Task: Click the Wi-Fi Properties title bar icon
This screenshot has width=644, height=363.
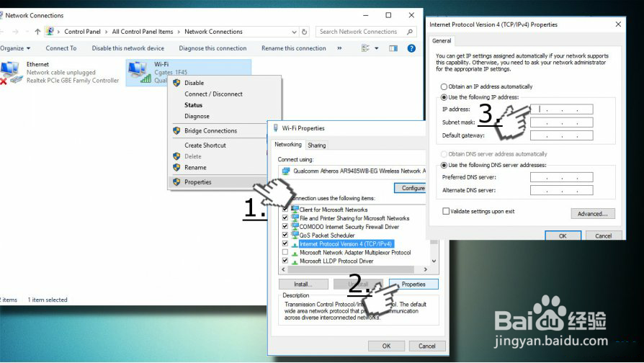Action: click(276, 128)
